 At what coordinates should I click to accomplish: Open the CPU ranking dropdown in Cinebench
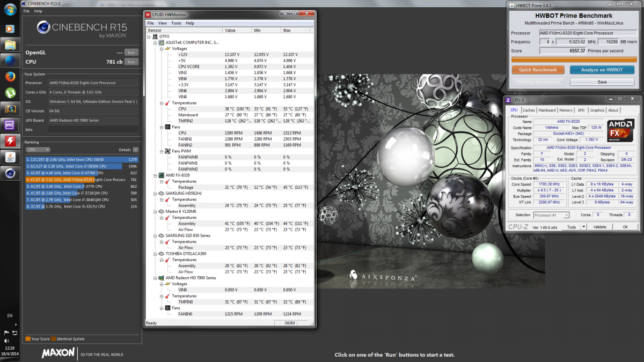tap(38, 150)
